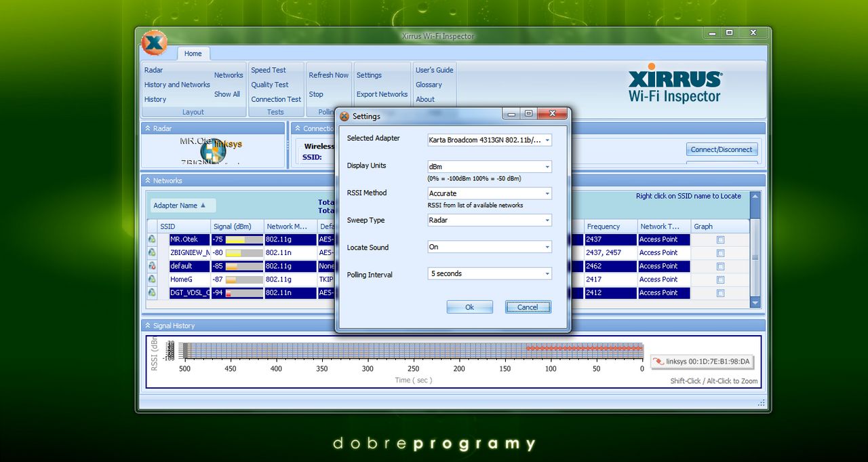The height and width of the screenshot is (462, 868).
Task: Close the Settings dialog with X
Action: (x=553, y=113)
